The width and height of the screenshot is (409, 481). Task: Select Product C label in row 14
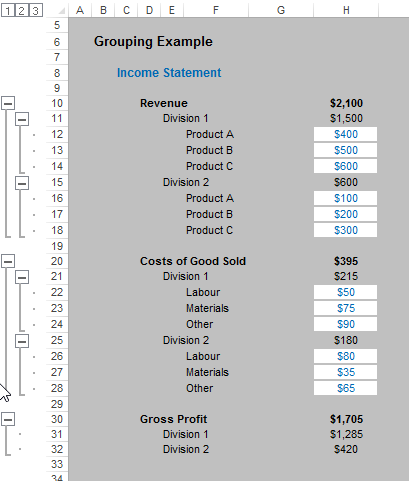[x=209, y=166]
